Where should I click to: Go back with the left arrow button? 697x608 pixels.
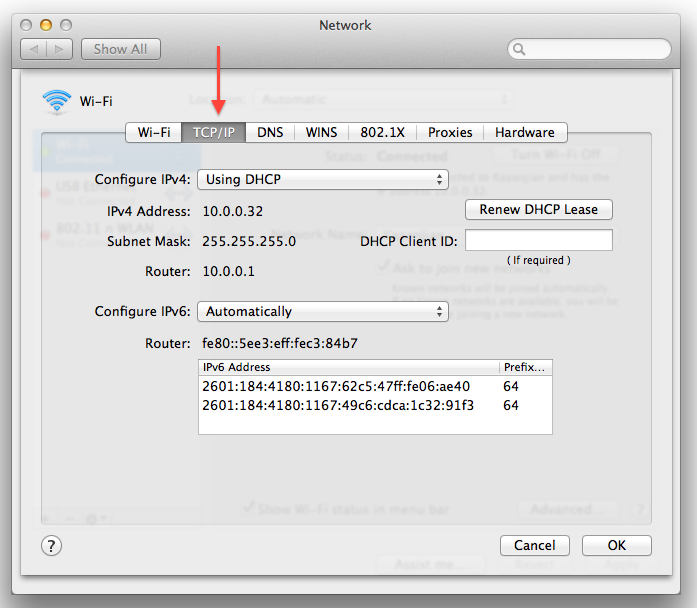(34, 49)
